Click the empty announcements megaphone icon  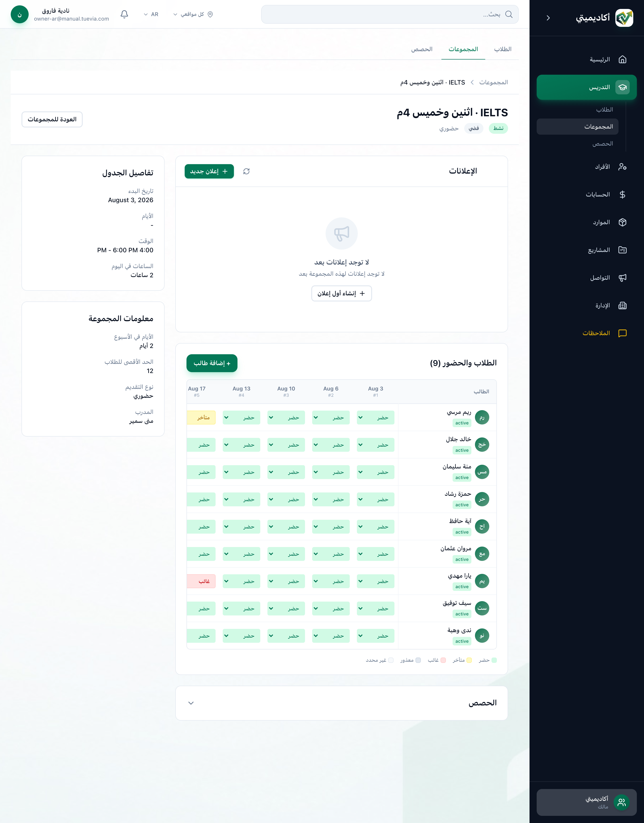click(x=342, y=233)
